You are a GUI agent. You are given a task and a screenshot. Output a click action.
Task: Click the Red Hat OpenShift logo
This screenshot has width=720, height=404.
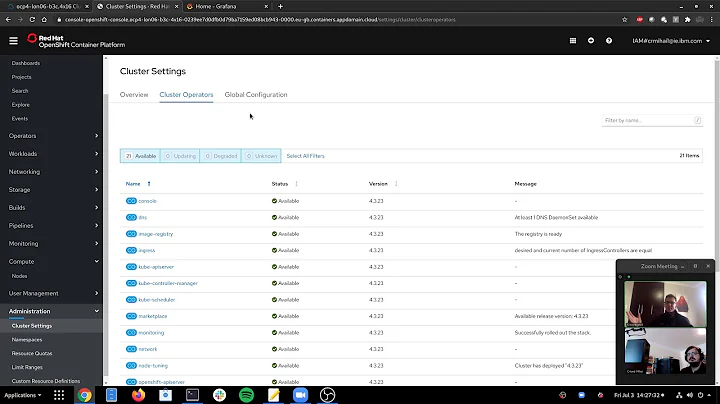[76, 41]
